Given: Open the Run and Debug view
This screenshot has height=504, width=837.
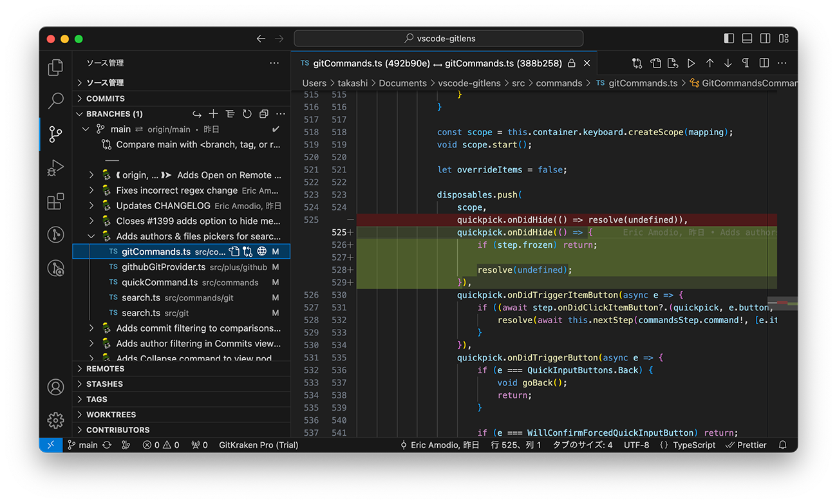Looking at the screenshot, I should coord(55,167).
